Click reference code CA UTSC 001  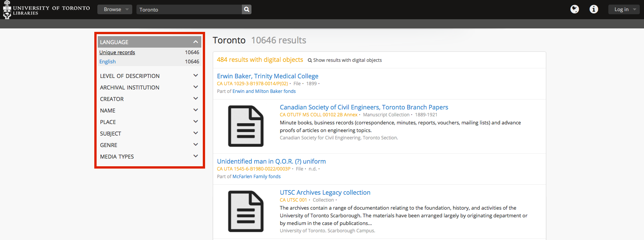tap(293, 200)
